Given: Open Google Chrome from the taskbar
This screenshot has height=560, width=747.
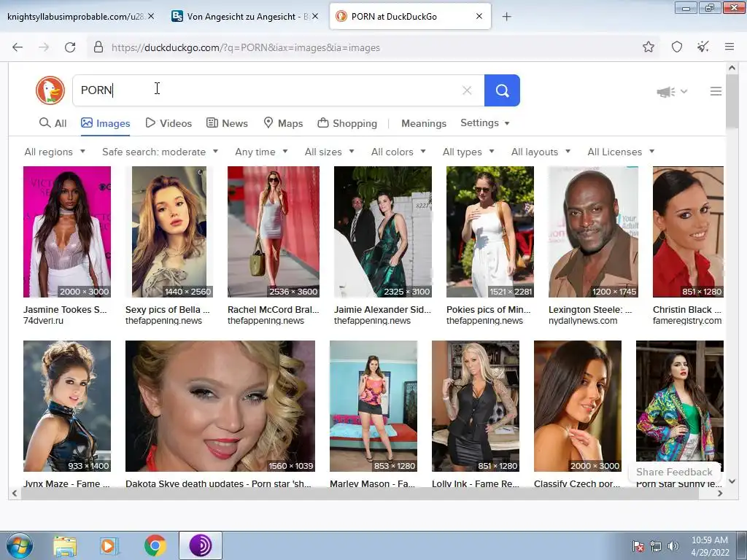Looking at the screenshot, I should tap(155, 545).
